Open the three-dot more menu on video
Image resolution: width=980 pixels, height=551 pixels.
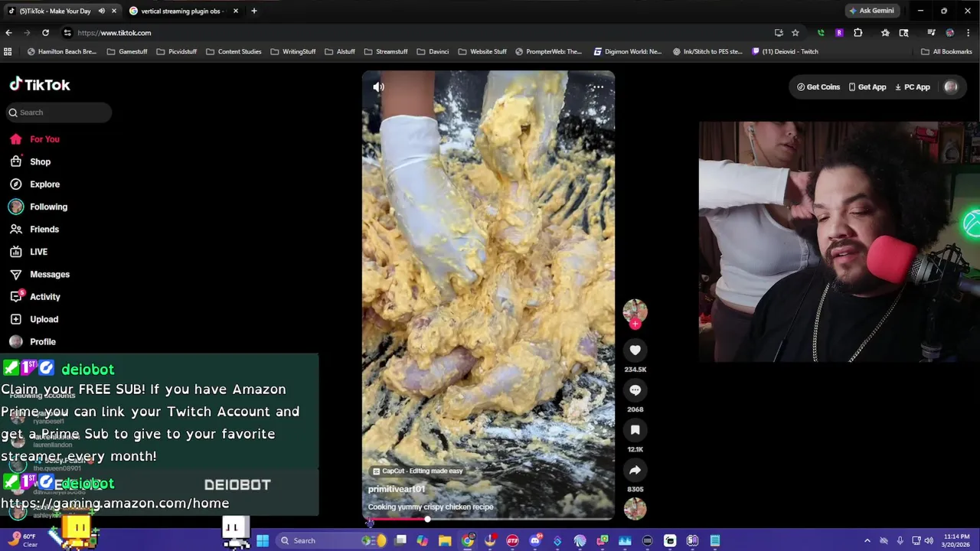[598, 87]
